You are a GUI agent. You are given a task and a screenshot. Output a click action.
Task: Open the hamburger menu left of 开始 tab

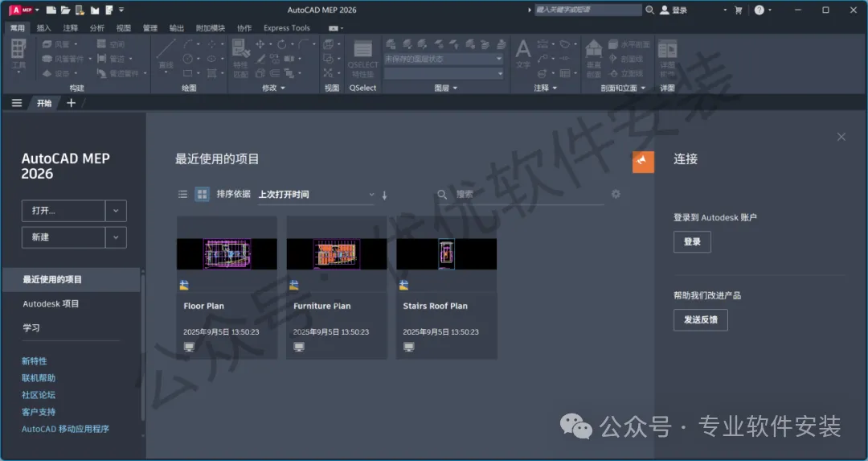[x=17, y=103]
